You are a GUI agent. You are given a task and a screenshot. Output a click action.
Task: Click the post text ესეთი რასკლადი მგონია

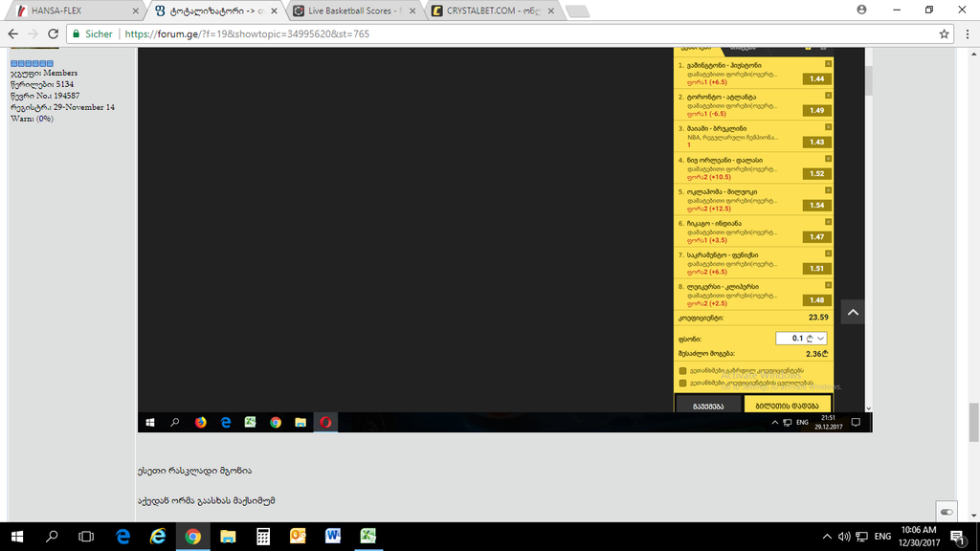[194, 471]
